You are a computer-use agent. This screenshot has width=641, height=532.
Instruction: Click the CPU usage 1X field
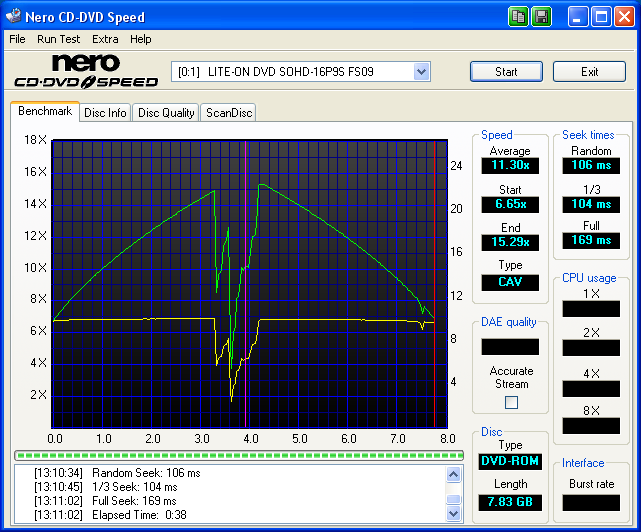591,309
